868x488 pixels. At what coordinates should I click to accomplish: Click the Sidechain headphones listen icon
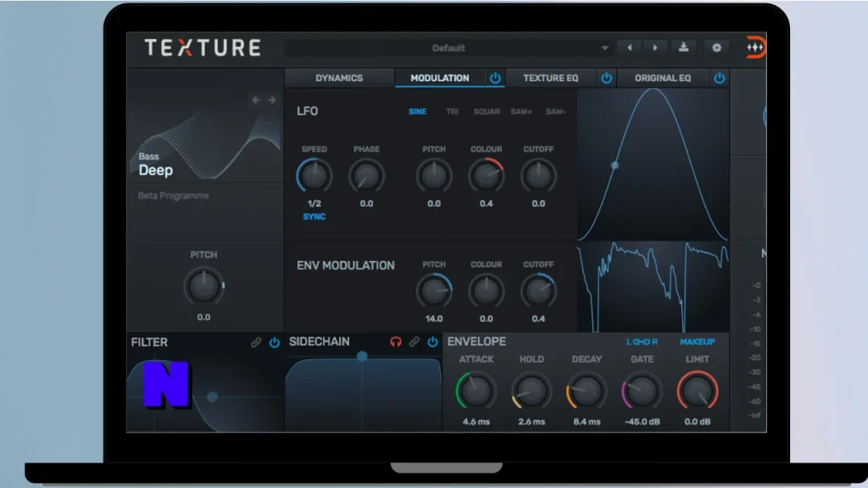coord(395,342)
